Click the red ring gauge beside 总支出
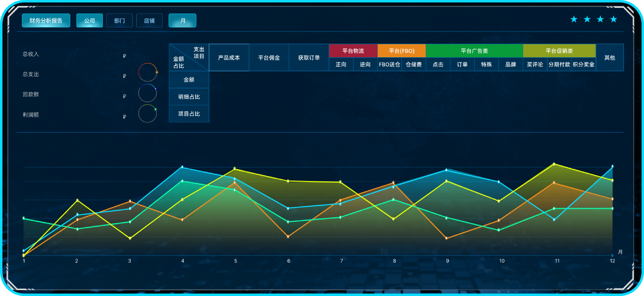This screenshot has height=296, width=644. (x=147, y=72)
